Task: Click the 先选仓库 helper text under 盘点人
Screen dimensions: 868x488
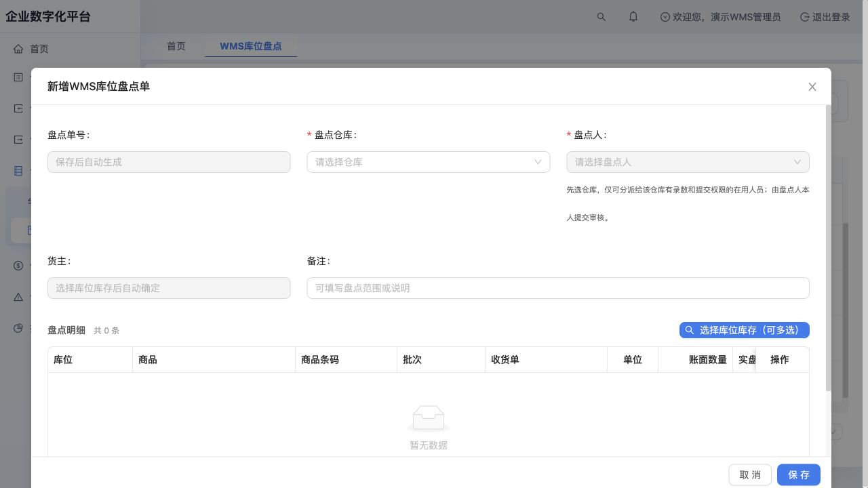Action: 688,204
